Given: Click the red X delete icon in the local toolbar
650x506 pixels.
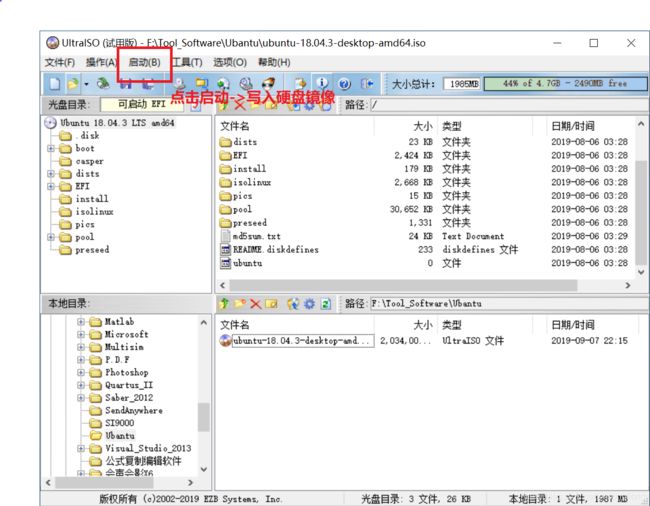Looking at the screenshot, I should [255, 304].
